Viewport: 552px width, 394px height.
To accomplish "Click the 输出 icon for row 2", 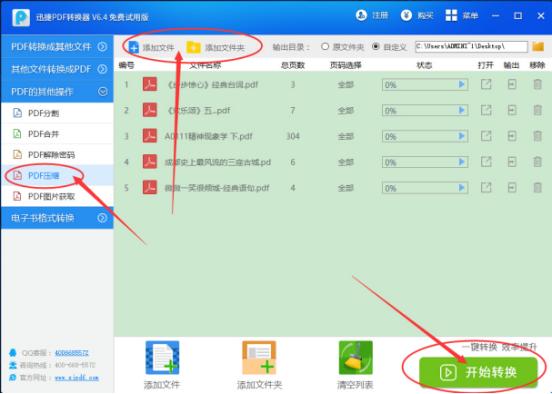I will tap(512, 110).
